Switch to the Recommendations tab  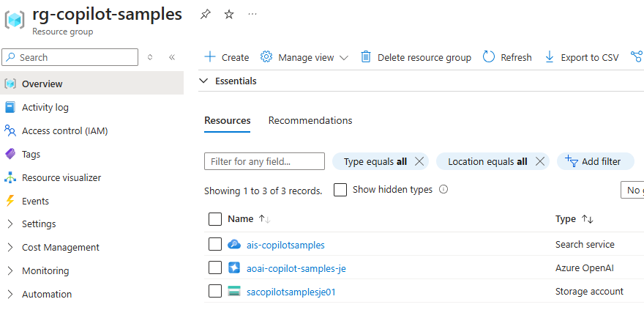[x=310, y=120]
